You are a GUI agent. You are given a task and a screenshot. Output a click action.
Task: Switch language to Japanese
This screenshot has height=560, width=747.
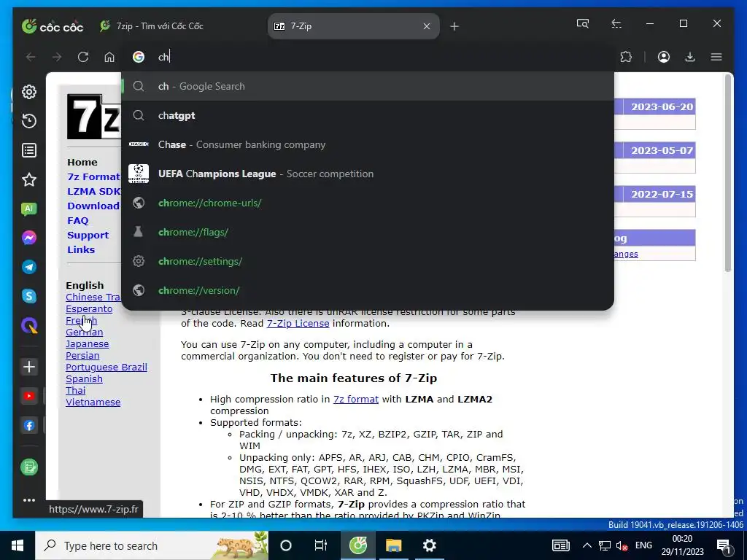point(88,344)
